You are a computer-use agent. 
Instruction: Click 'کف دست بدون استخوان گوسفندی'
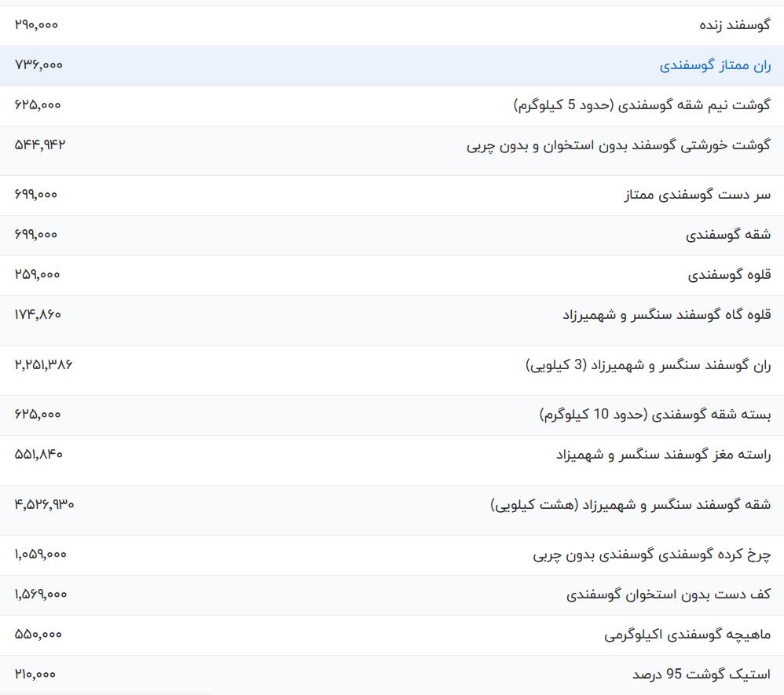click(x=669, y=594)
